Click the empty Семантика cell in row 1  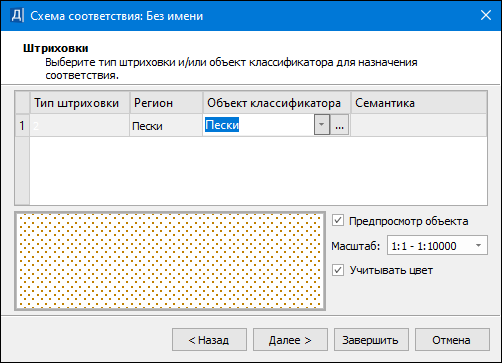click(419, 125)
